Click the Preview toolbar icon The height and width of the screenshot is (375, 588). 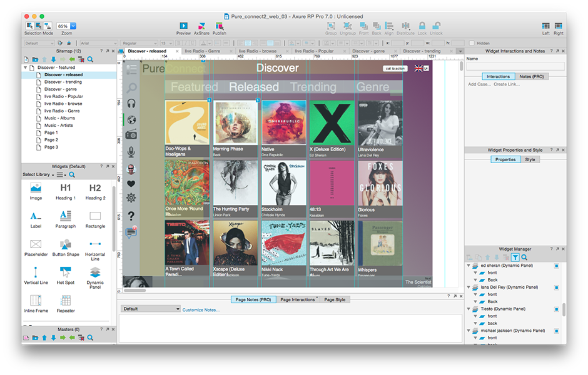183,26
